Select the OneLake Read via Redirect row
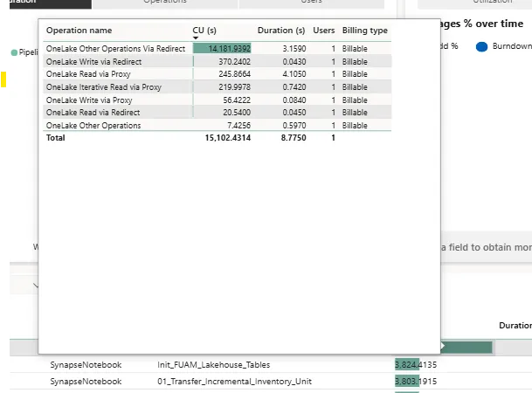The image size is (532, 393). pos(218,113)
